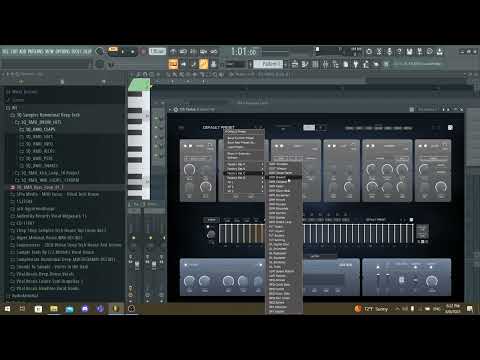This screenshot has width=480, height=360.
Task: Click the second mixer track fader
Action: (154, 265)
